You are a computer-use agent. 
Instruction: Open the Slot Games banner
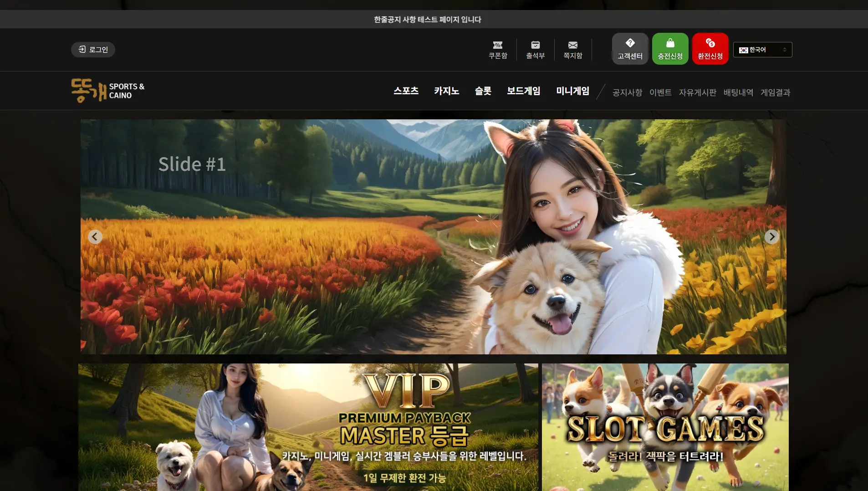(x=665, y=427)
